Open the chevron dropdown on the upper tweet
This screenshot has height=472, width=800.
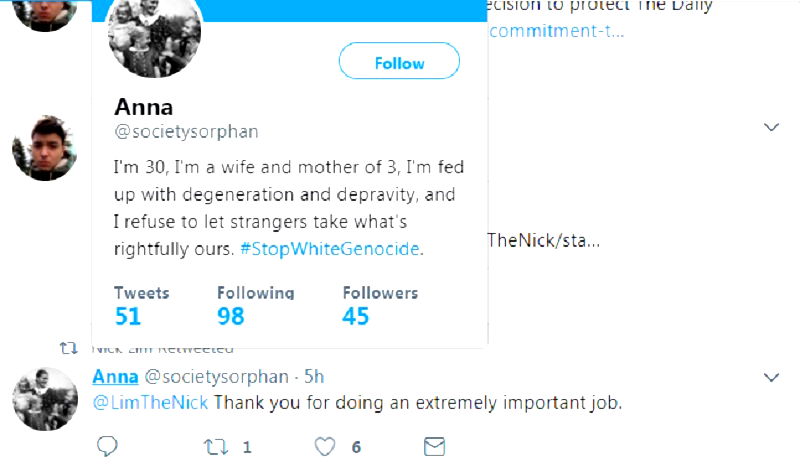click(x=771, y=127)
